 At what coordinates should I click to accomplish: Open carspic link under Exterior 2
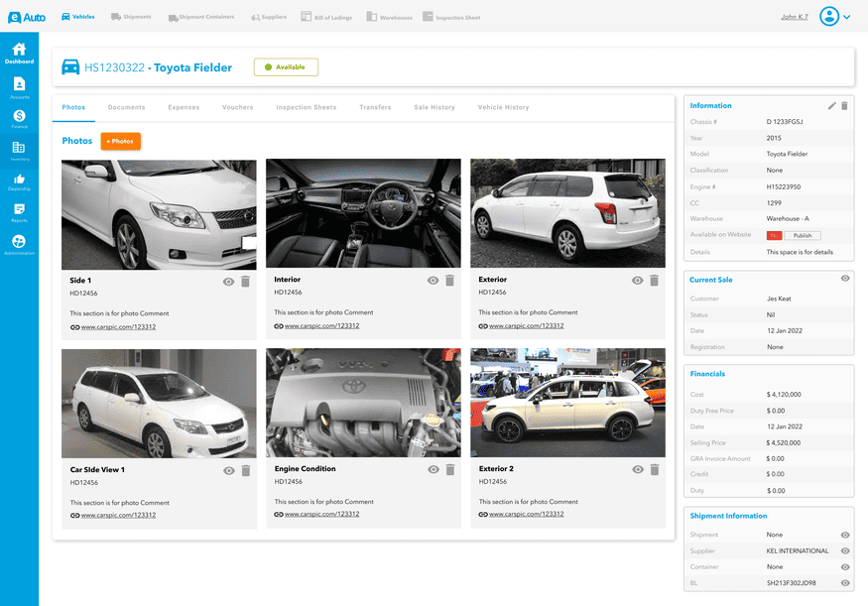(527, 514)
